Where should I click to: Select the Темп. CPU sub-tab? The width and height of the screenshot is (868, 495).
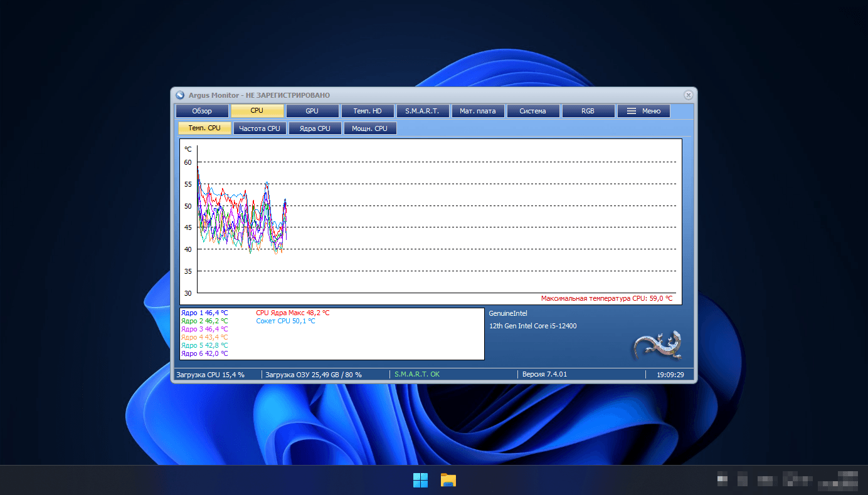(205, 128)
